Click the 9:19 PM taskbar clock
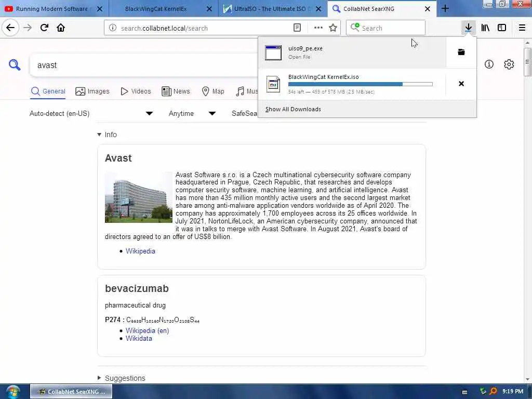 [513, 391]
